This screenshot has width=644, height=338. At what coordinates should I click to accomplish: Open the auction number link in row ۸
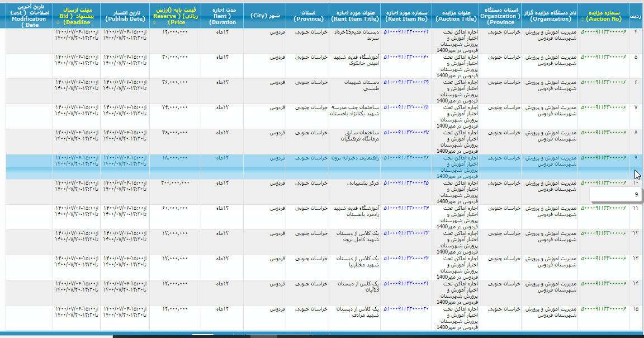603,132
